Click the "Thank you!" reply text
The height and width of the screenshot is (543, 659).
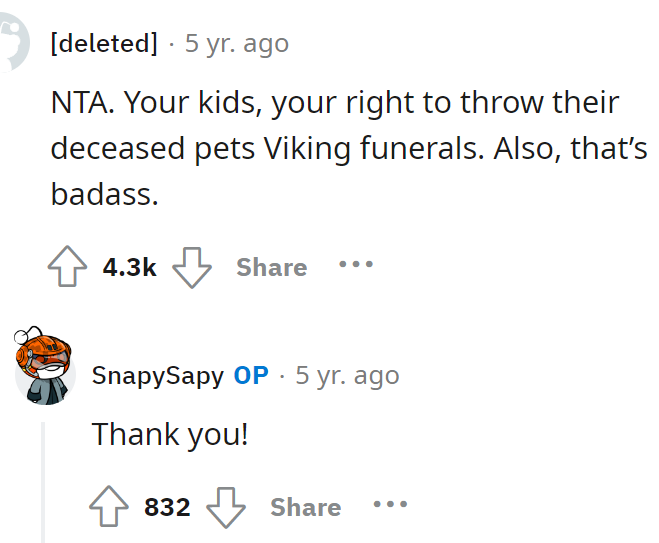coord(170,435)
